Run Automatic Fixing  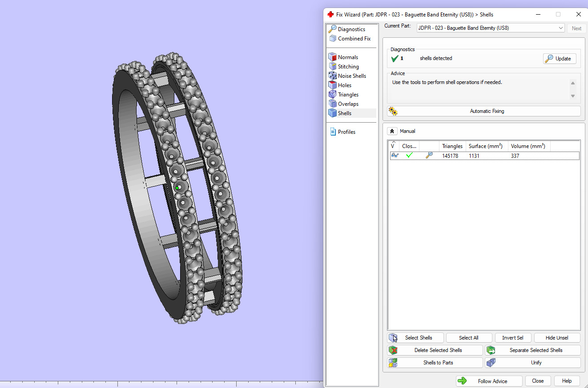pyautogui.click(x=484, y=111)
